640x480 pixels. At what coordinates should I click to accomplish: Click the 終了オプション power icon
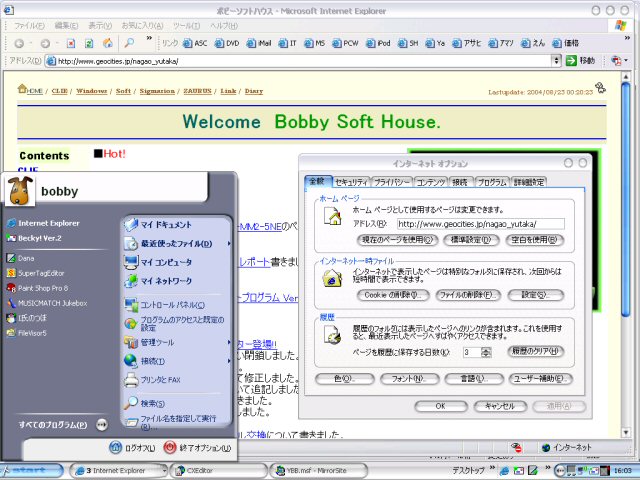point(170,448)
